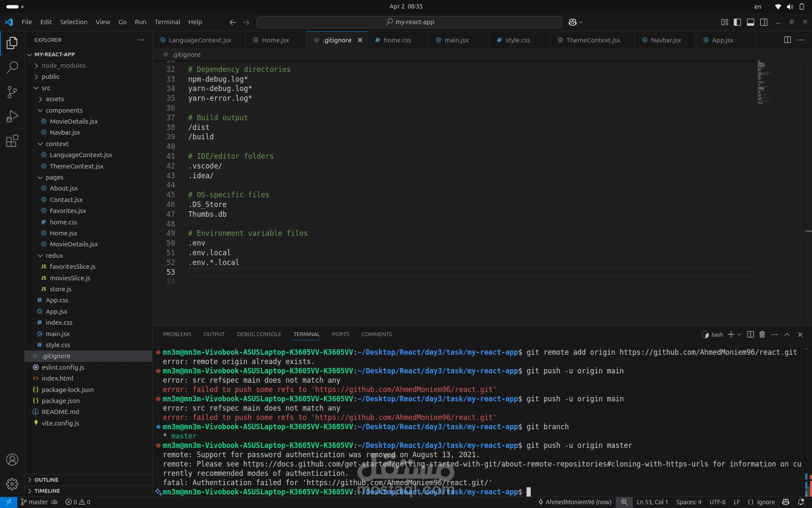This screenshot has height=508, width=812.
Task: Create a new terminal with plus icon
Action: click(731, 334)
